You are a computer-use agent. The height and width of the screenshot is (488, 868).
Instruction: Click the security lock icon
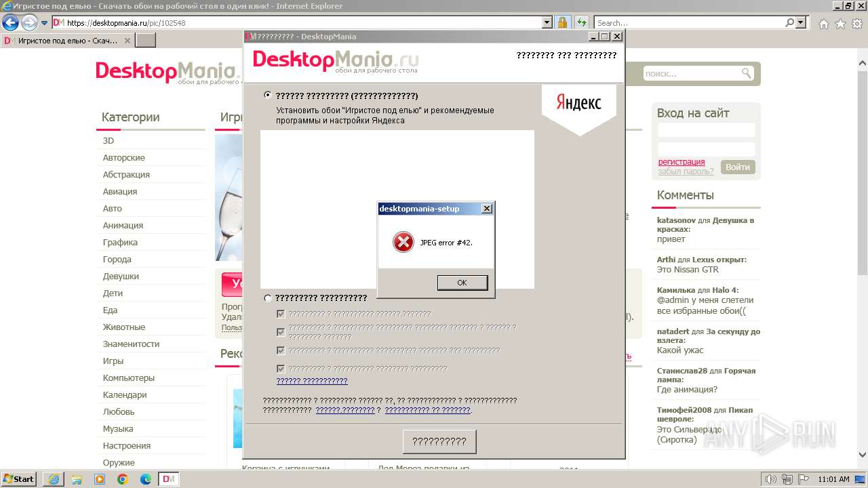562,22
